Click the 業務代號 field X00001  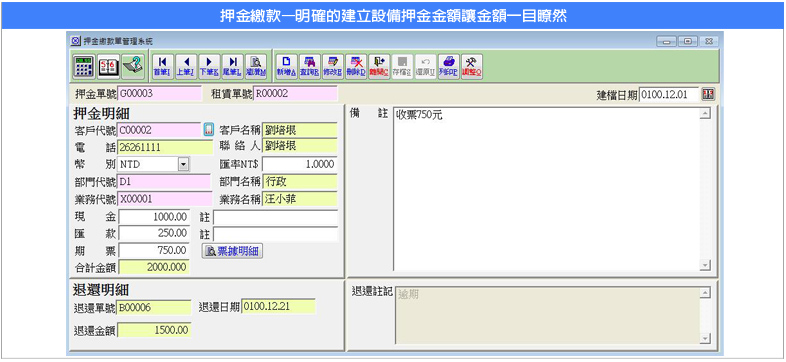pyautogui.click(x=164, y=199)
